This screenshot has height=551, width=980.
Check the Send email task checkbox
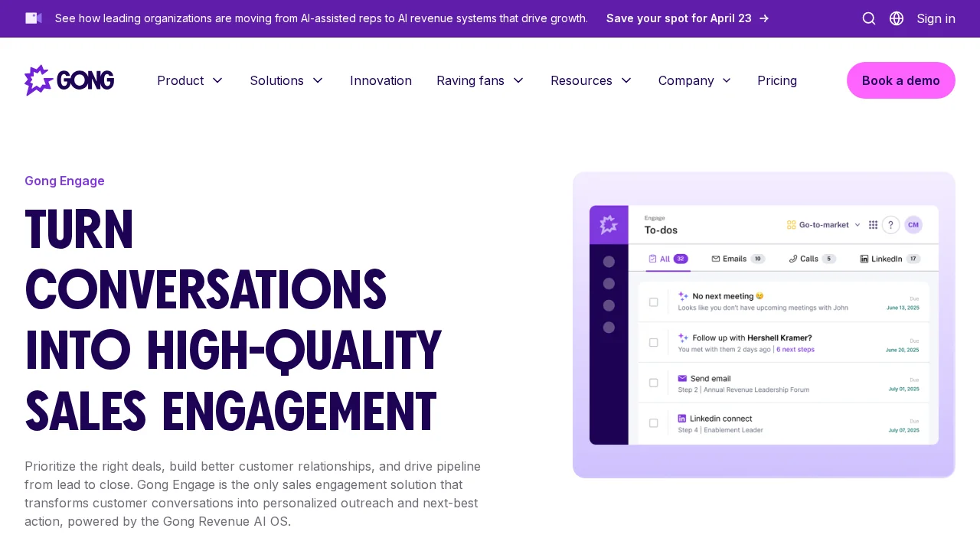point(653,383)
